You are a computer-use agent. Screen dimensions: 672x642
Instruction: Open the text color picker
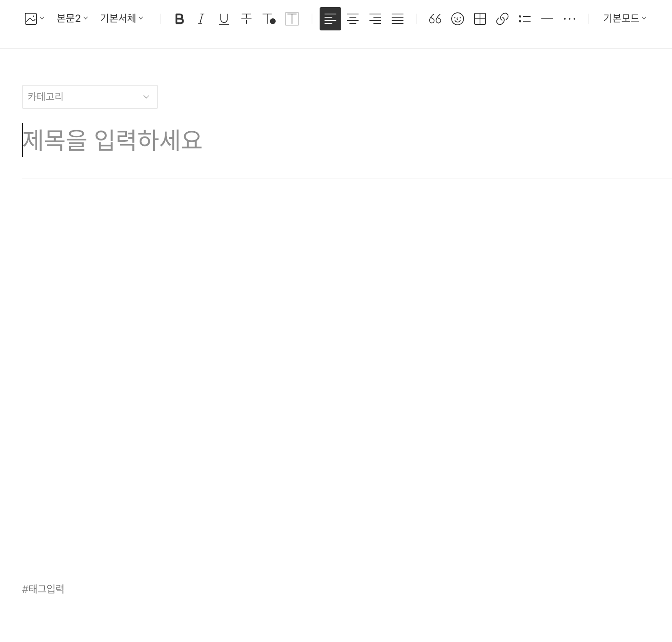coord(269,19)
